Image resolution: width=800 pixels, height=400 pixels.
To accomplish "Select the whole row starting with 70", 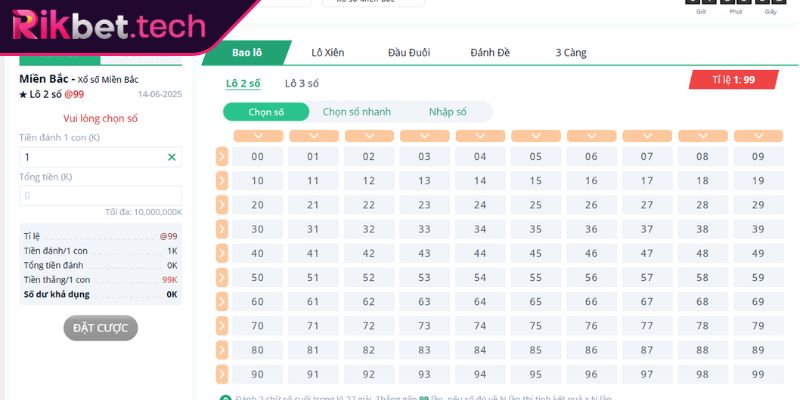I will coord(222,326).
